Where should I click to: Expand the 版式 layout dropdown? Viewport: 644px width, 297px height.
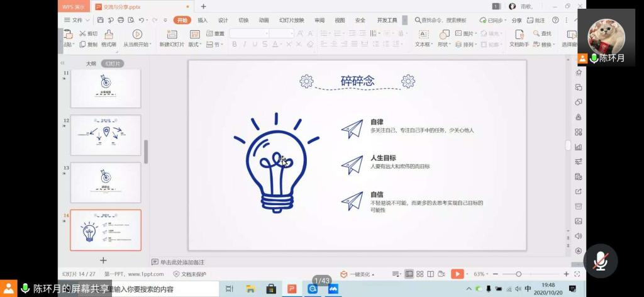point(196,45)
